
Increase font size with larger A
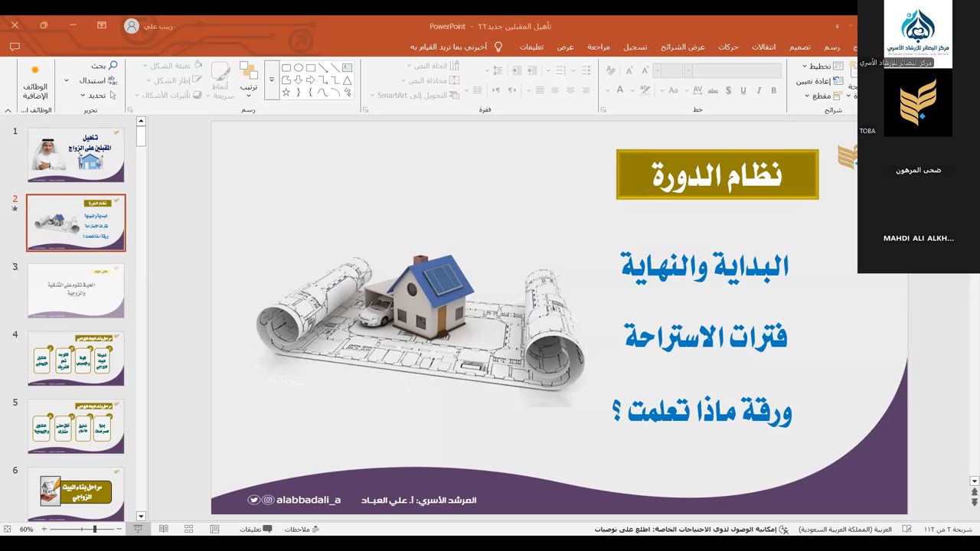coord(645,70)
